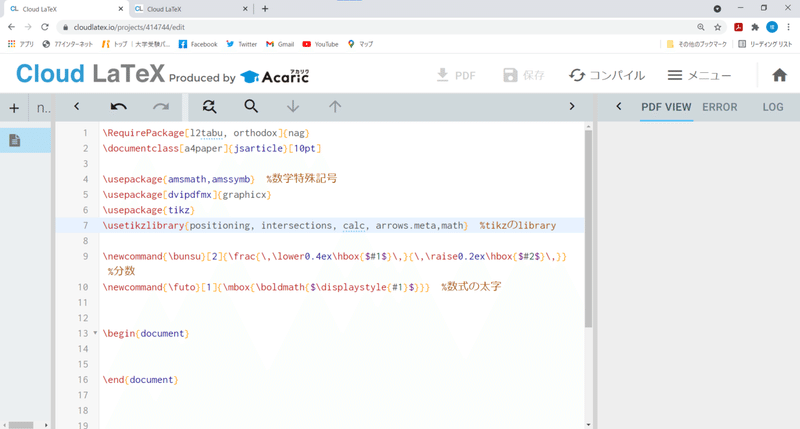Screen dimensions: 800x429
Task: Open the browser profile avatar
Action: pos(772,27)
